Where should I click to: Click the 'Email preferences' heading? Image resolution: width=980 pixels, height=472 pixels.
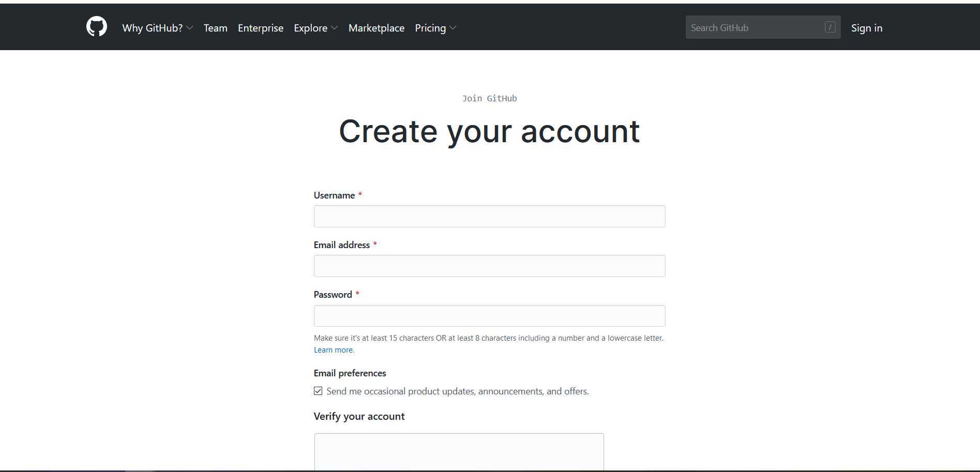tap(350, 373)
